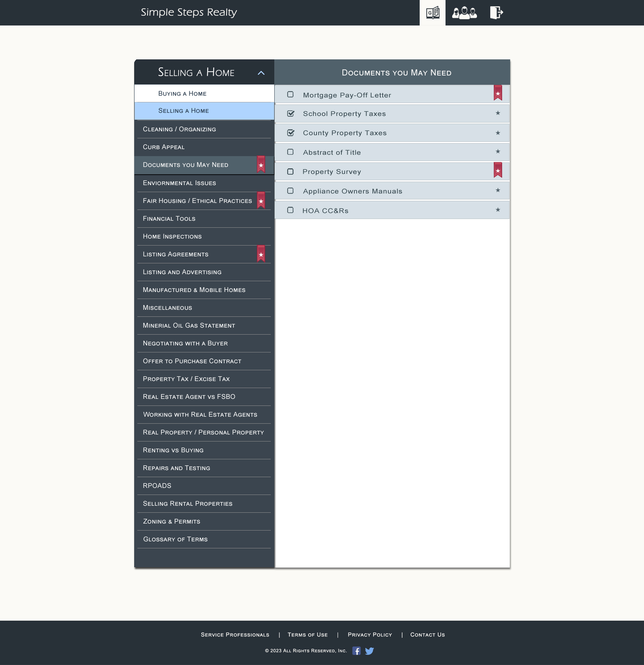Uncheck the School Property Taxes checkbox
Image resolution: width=644 pixels, height=665 pixels.
tap(290, 114)
